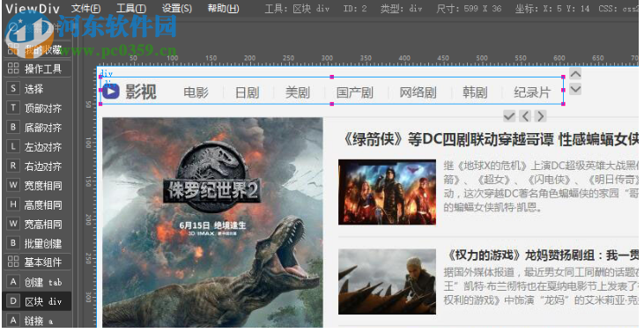This screenshot has height=333, width=644.
Task: Click the 韩剧 navigation link
Action: pos(475,92)
